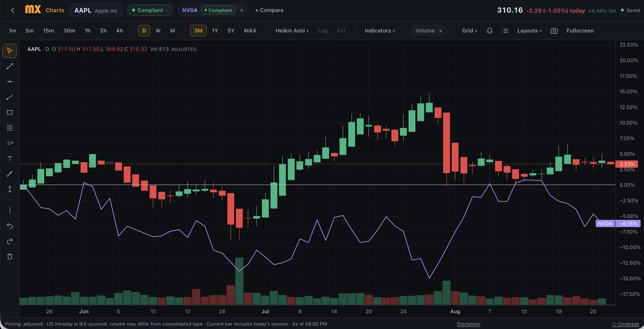The height and width of the screenshot is (329, 644).
Task: Click the ADJUSTED label in legend
Action: (184, 49)
